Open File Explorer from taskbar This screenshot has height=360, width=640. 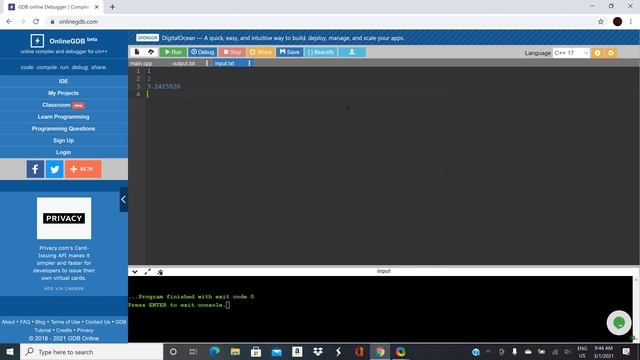pos(235,351)
